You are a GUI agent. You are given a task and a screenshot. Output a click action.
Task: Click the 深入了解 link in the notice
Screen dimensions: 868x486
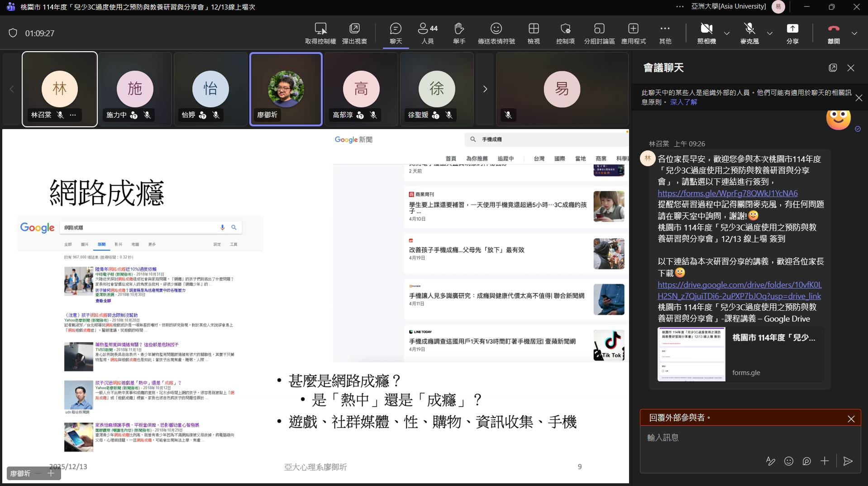click(x=683, y=102)
